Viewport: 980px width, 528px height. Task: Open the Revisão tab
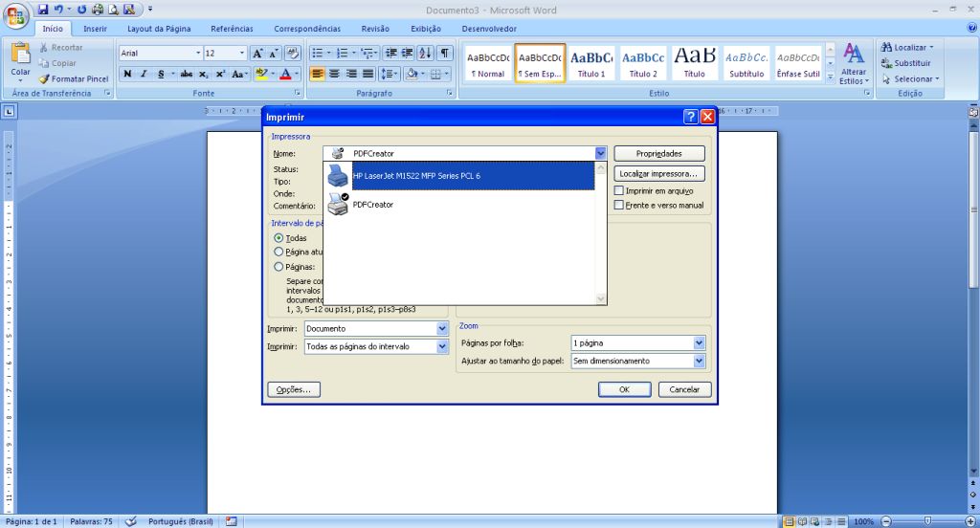coord(375,29)
